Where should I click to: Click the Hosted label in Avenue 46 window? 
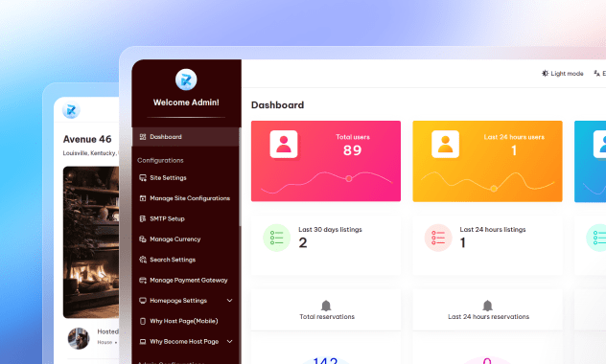click(107, 331)
